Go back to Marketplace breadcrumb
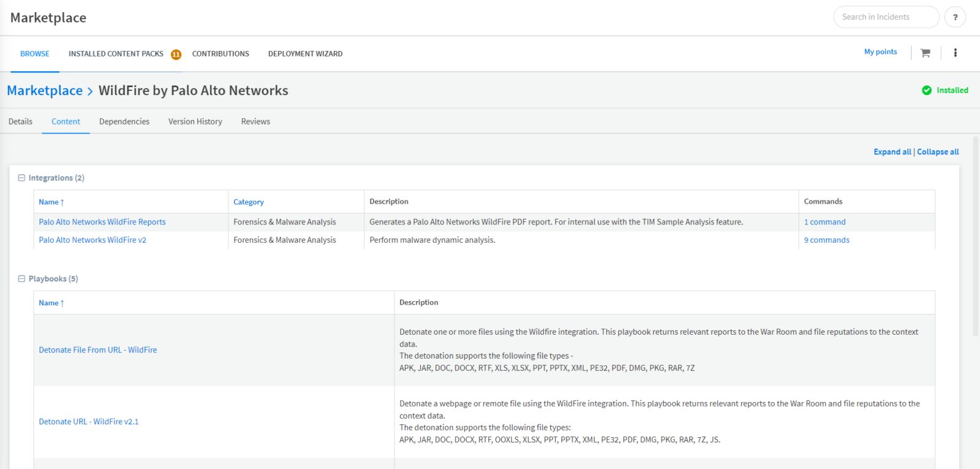This screenshot has width=980, height=469. (x=45, y=91)
